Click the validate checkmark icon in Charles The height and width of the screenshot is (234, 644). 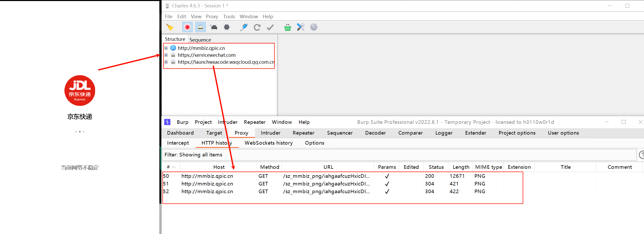coord(270,27)
